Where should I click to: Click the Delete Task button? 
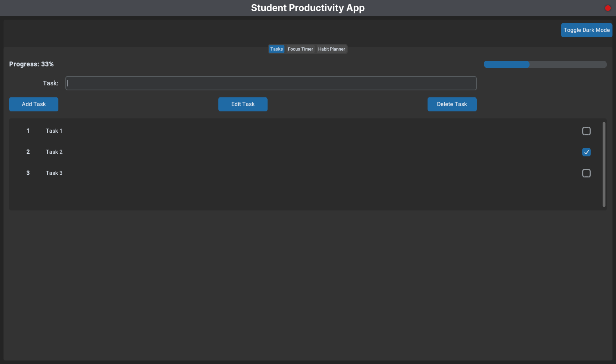[452, 104]
